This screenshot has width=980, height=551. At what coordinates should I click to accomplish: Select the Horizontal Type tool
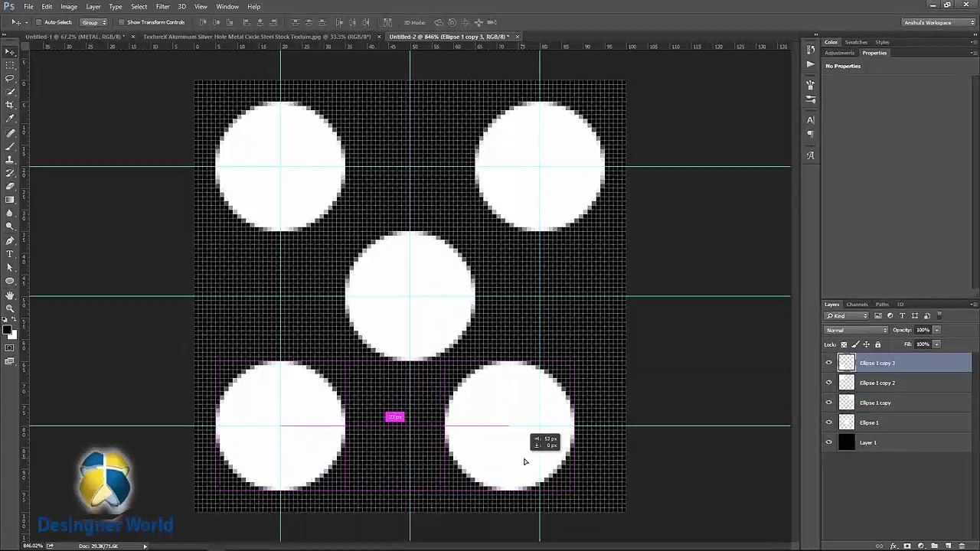(x=10, y=253)
